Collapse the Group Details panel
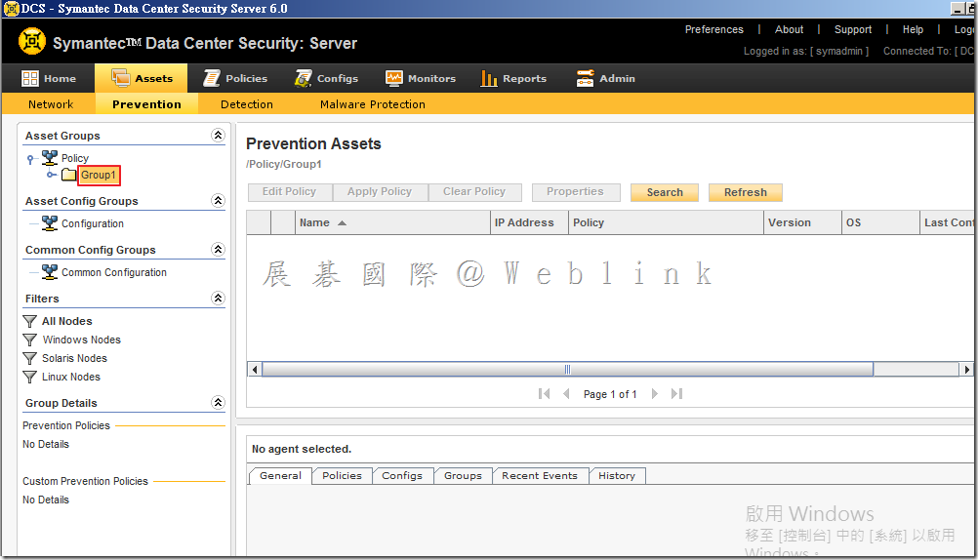978x560 pixels. (x=218, y=402)
